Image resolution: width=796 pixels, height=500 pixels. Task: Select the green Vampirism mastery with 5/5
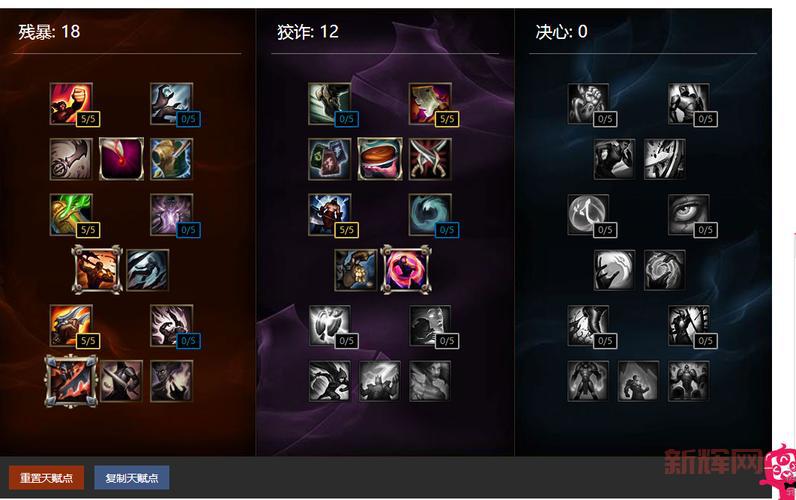(71, 214)
